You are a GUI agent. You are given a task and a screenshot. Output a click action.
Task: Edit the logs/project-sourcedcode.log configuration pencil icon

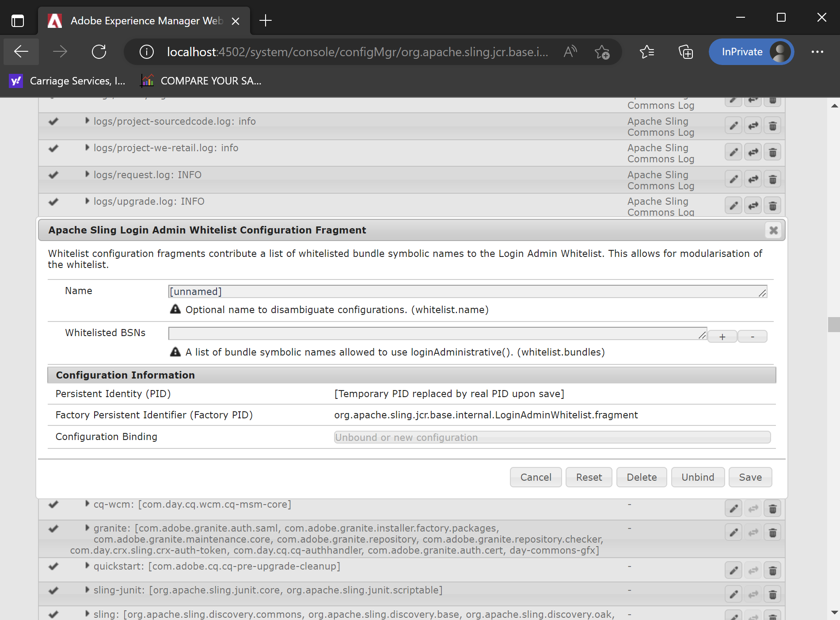tap(733, 126)
